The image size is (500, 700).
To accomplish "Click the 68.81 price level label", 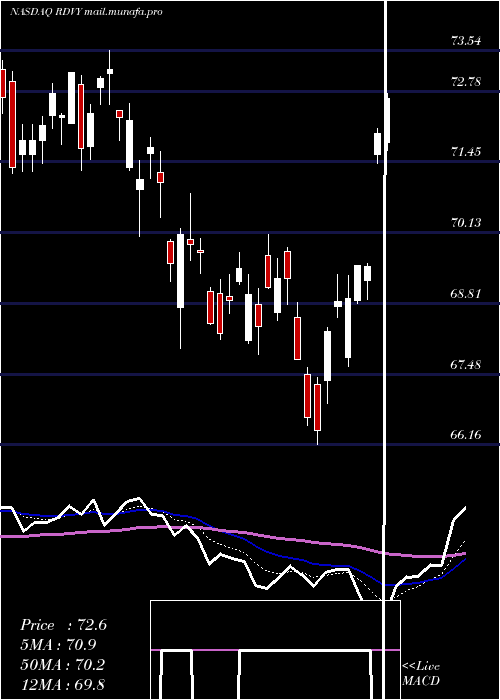I will point(466,294).
